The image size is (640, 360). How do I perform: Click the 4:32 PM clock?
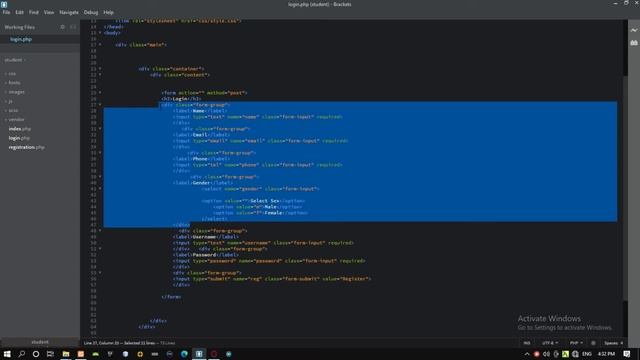pyautogui.click(x=606, y=354)
